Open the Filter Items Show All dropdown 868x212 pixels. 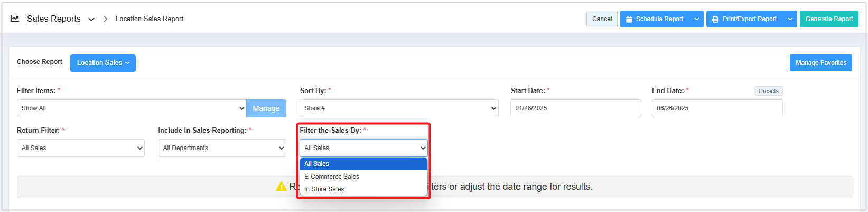(131, 108)
